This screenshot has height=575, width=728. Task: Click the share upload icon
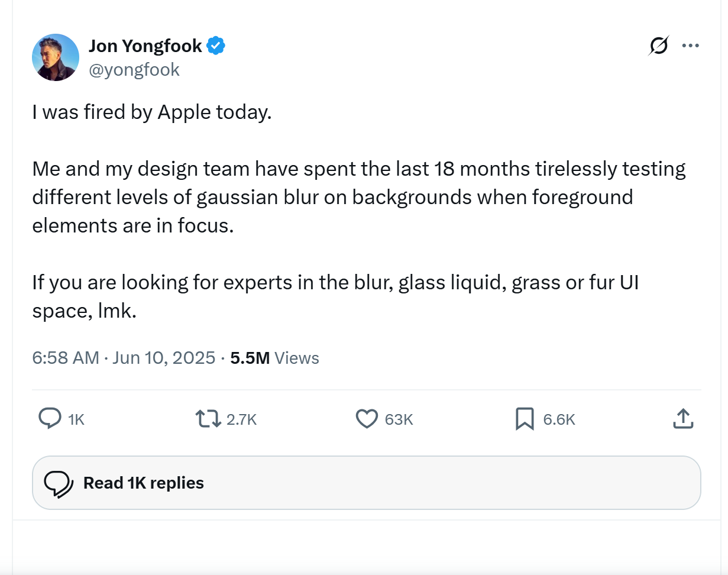point(682,419)
